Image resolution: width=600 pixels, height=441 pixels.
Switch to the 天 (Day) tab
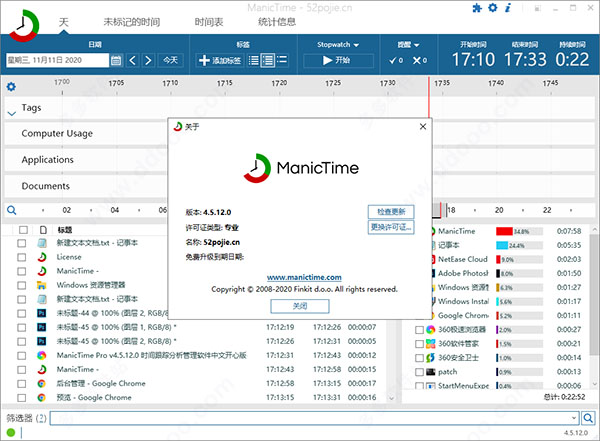tap(64, 22)
